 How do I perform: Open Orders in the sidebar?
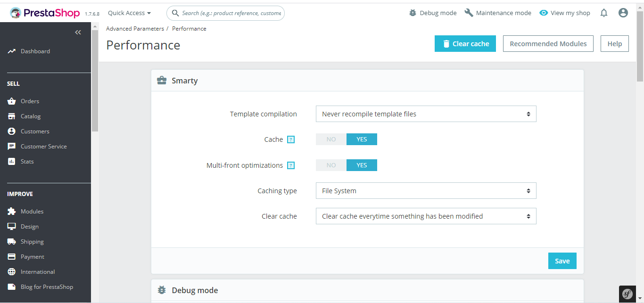tap(30, 101)
